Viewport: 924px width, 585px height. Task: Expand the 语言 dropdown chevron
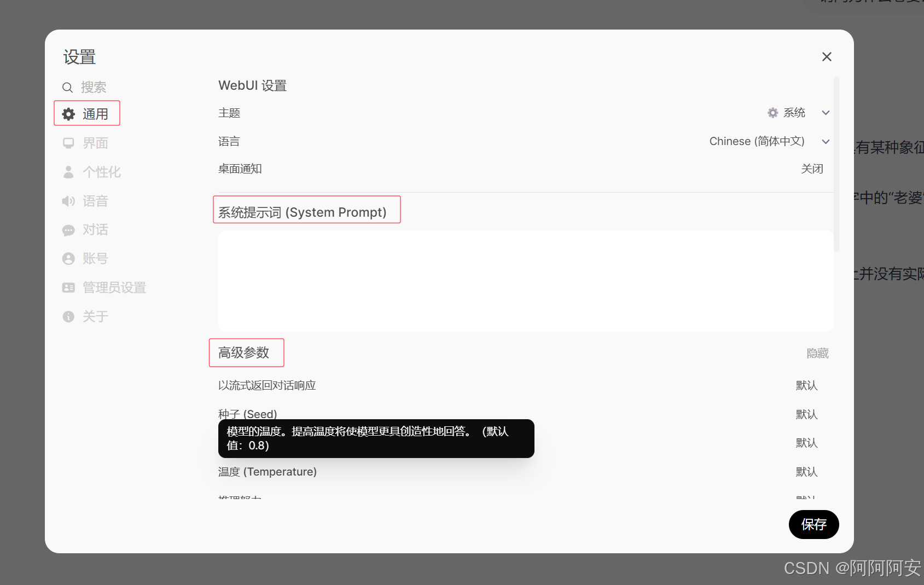pyautogui.click(x=826, y=142)
